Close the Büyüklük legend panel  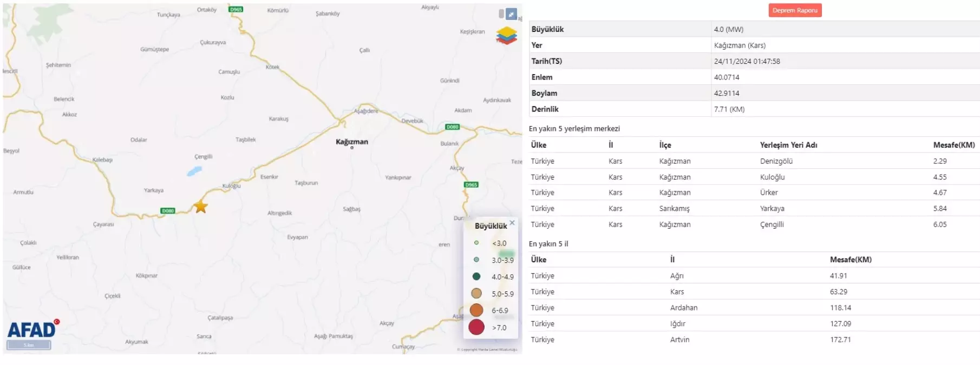pos(512,223)
